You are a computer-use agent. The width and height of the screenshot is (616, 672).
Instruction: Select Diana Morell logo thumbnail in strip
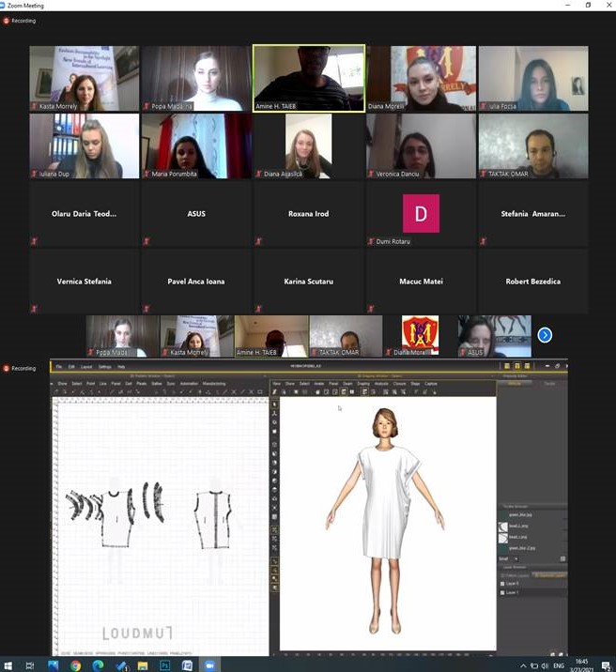(x=420, y=336)
